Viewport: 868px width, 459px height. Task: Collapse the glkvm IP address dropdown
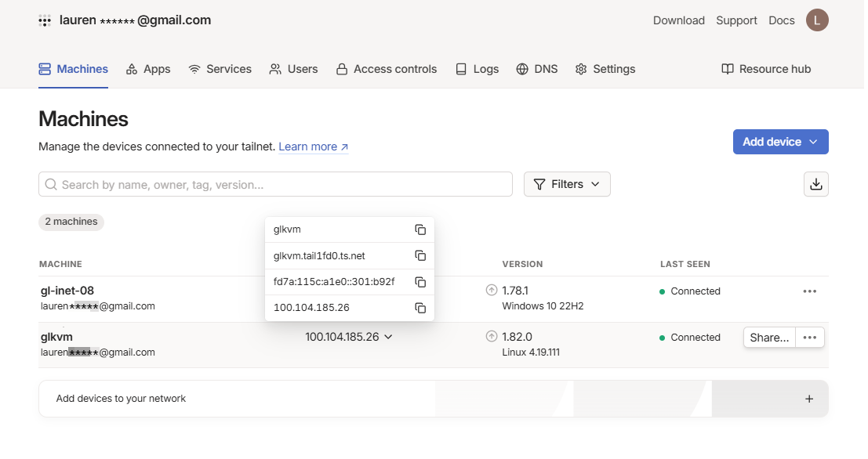tap(389, 337)
